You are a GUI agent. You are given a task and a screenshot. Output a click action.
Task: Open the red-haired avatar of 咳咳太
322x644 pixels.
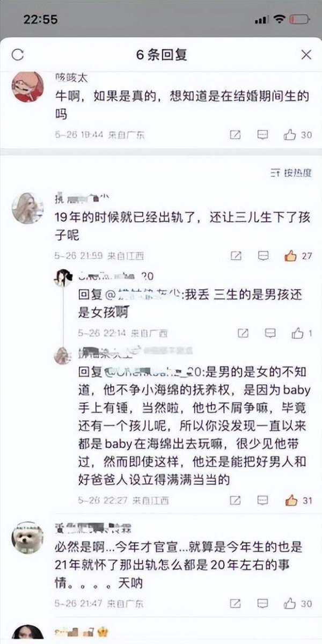tap(27, 86)
